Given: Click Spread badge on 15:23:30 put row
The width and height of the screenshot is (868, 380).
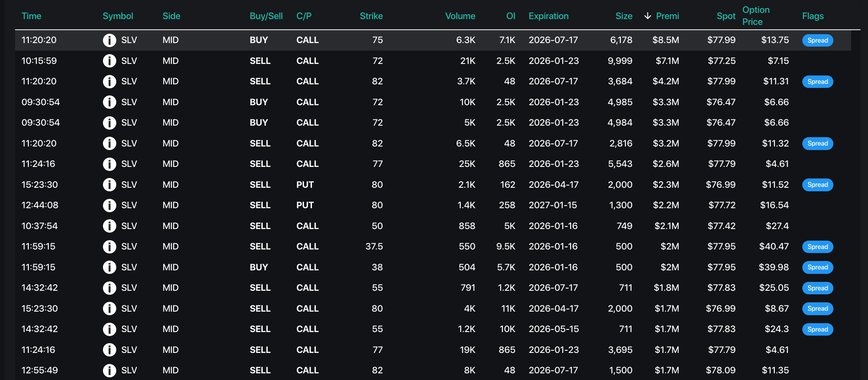Looking at the screenshot, I should (x=817, y=185).
